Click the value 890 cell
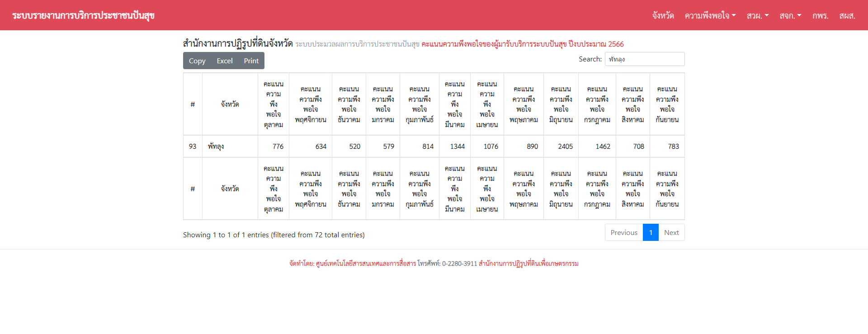The height and width of the screenshot is (334, 868). (x=524, y=146)
